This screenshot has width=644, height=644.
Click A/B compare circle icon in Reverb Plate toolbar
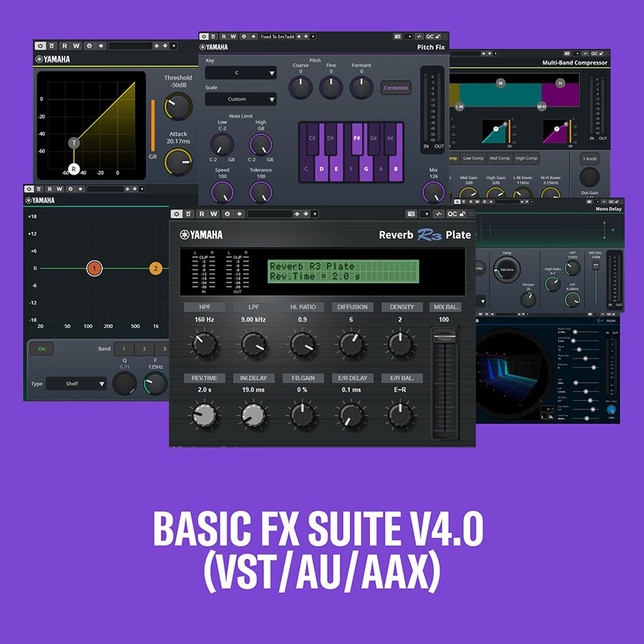point(227,214)
